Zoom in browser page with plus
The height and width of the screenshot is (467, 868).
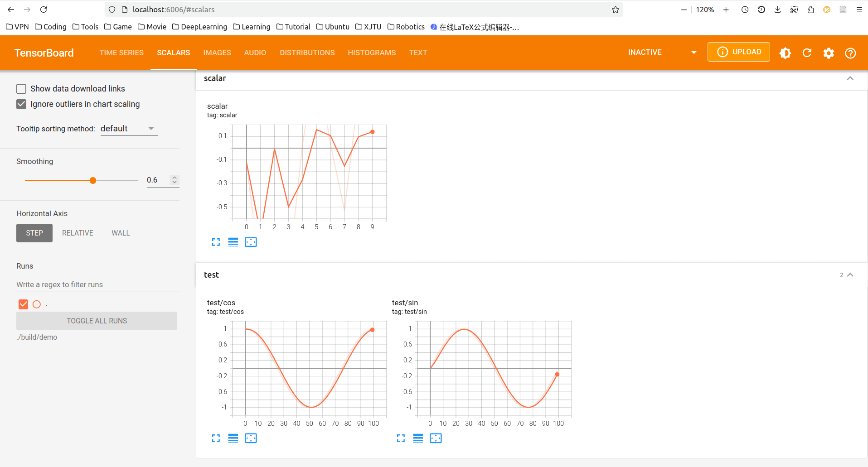pos(726,10)
